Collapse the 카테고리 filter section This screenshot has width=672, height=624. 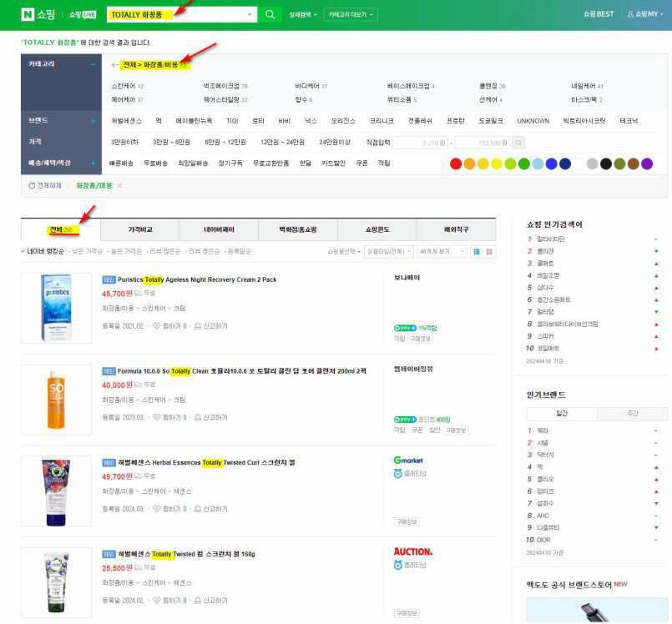93,64
